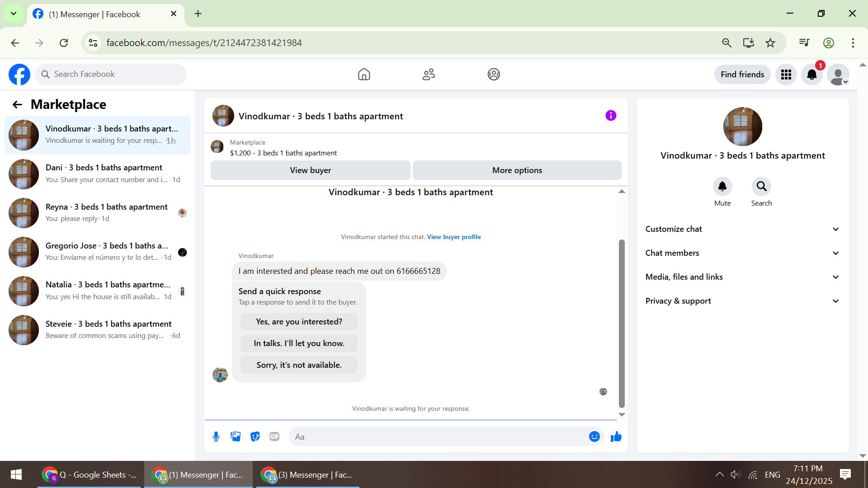
Task: Click the chat scrollbar thumb
Action: coord(622,323)
